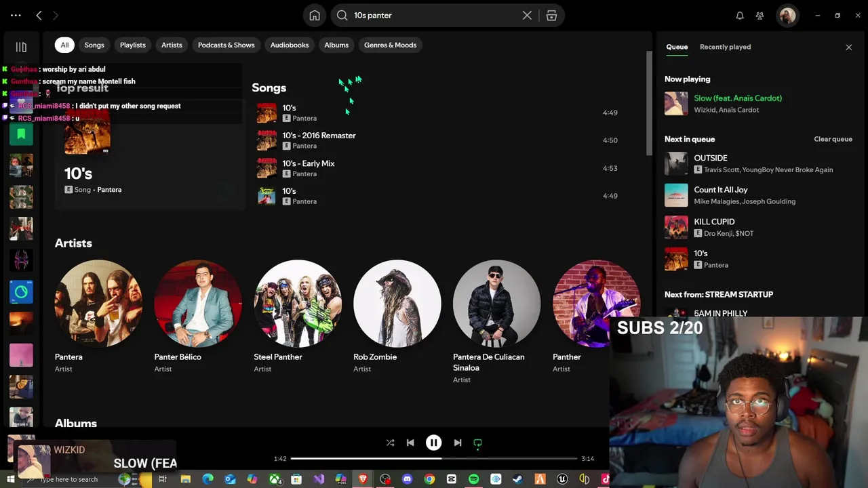Select the first 10's song, duration 4:49
Viewport: 868px width, 488px height.
[437, 113]
